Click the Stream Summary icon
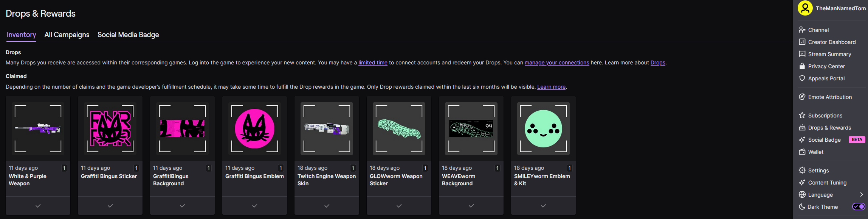868x219 pixels. tap(802, 54)
